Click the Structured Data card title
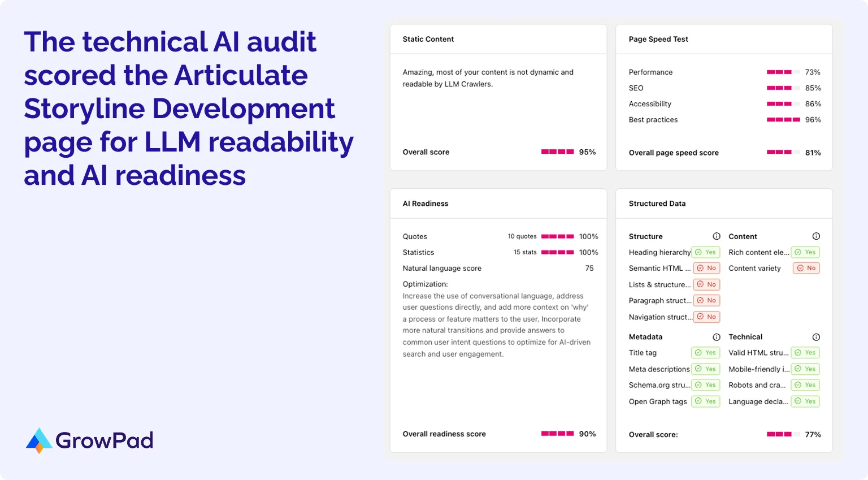The width and height of the screenshot is (868, 480). [x=657, y=204]
